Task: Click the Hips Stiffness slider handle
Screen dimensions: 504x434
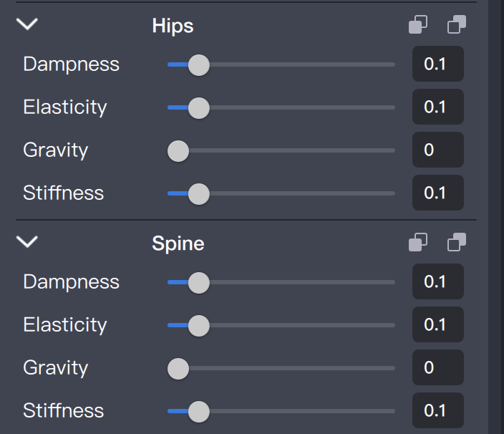Action: [198, 193]
